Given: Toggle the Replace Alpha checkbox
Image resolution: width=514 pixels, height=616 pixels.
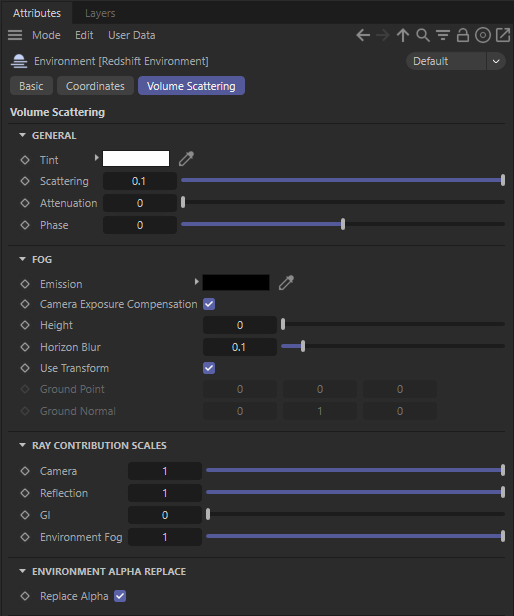Looking at the screenshot, I should [120, 596].
